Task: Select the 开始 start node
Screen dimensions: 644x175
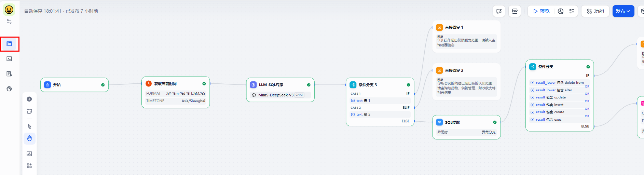Action: [x=74, y=85]
